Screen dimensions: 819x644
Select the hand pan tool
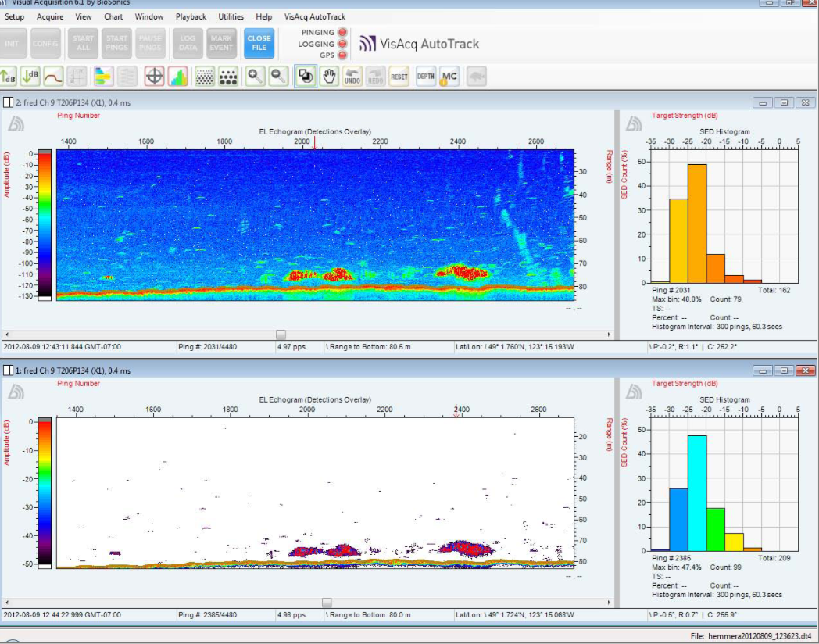pyautogui.click(x=329, y=77)
